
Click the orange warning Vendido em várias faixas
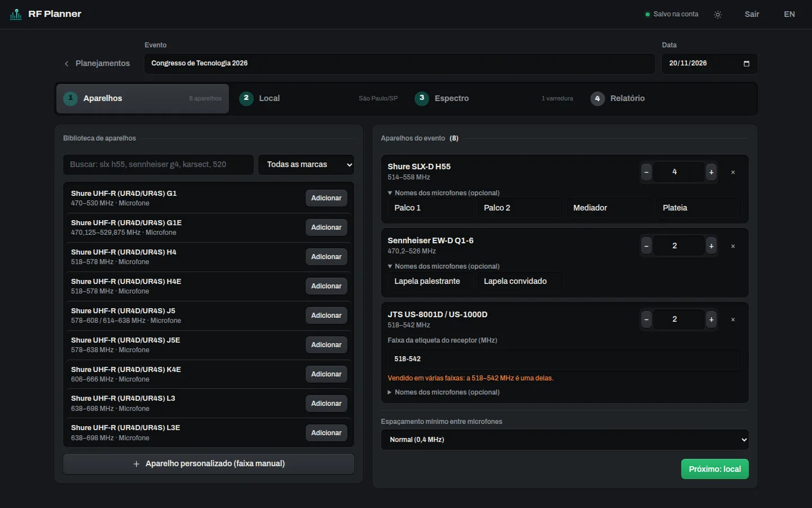click(470, 378)
